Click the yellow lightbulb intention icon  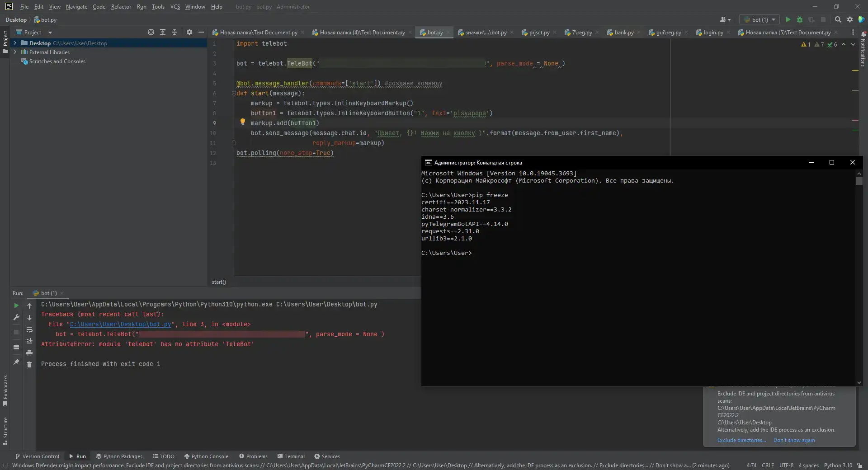point(242,122)
